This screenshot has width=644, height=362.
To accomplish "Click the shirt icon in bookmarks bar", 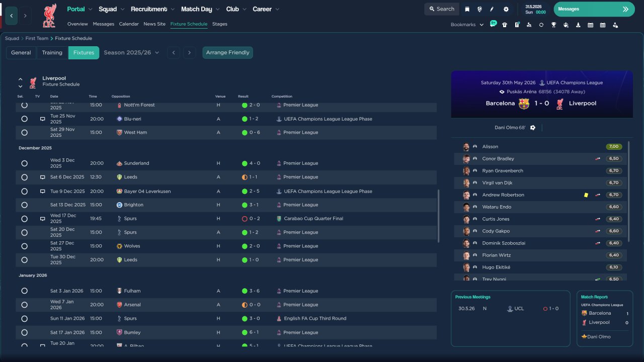I will [505, 25].
